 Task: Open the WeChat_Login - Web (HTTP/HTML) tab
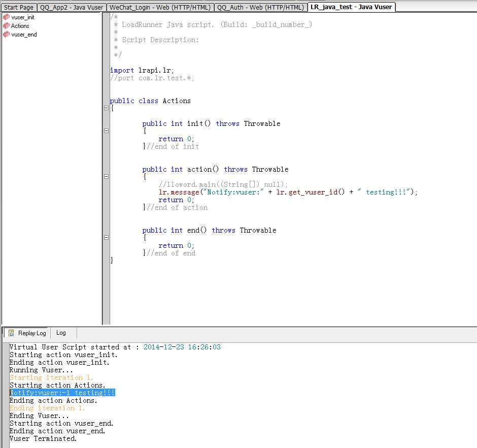[160, 7]
